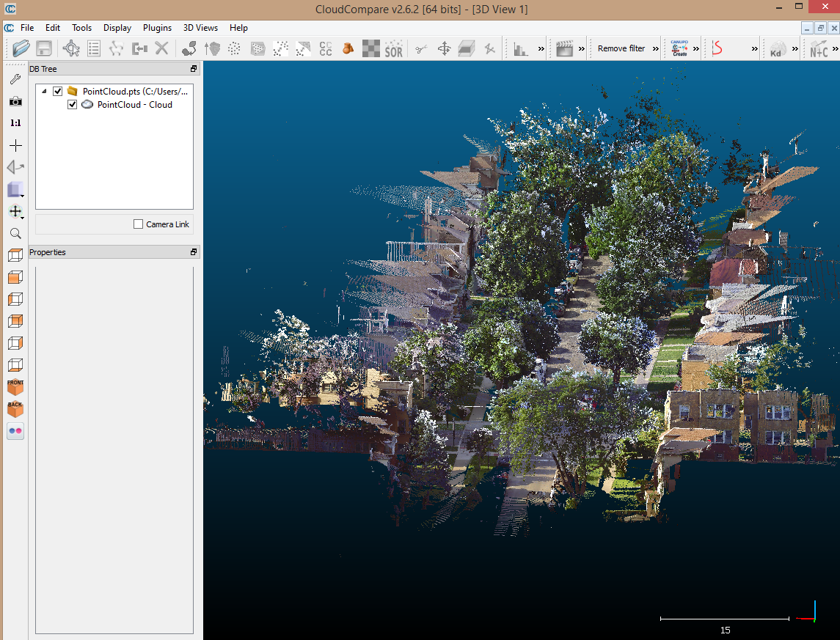Open the 3D Views menu

tap(200, 28)
